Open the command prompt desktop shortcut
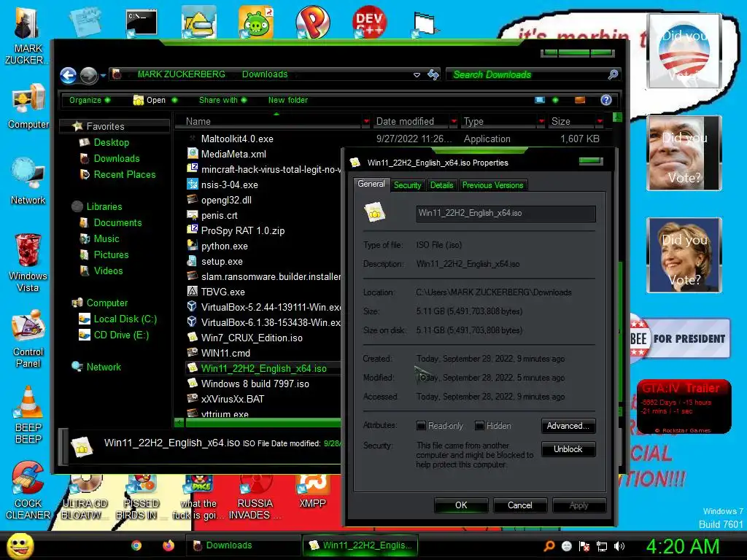Screen dimensions: 747x560 [142, 24]
